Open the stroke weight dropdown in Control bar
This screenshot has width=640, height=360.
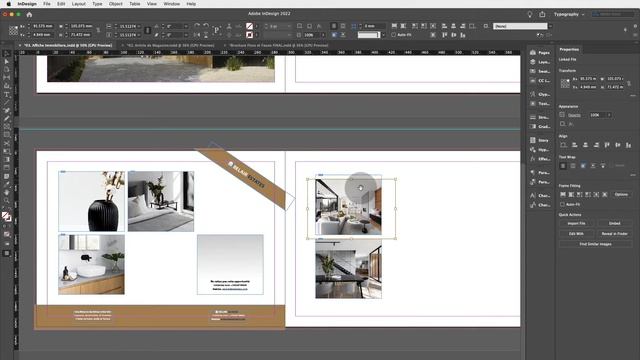pos(289,26)
